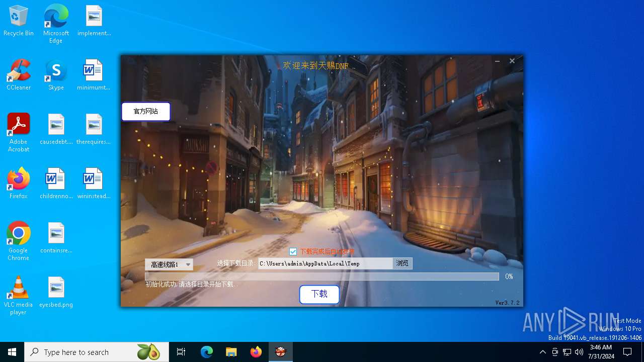Open Edge from the taskbar
The height and width of the screenshot is (362, 644).
[207, 352]
